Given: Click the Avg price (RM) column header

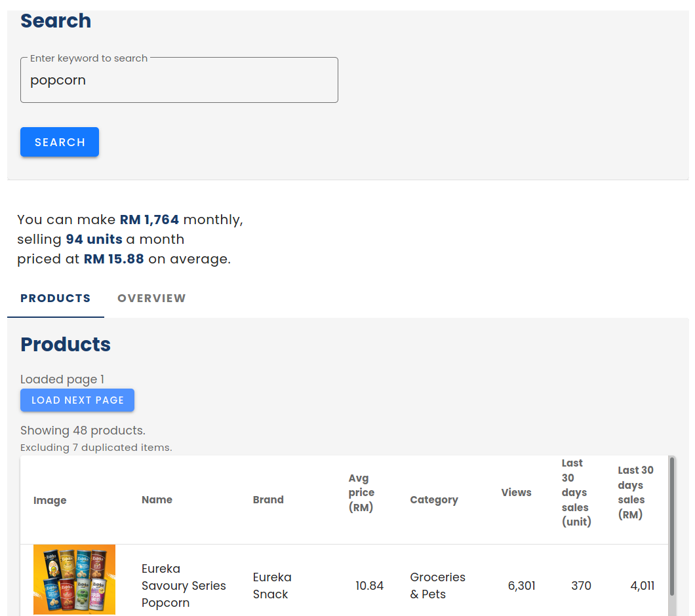Looking at the screenshot, I should click(x=361, y=493).
